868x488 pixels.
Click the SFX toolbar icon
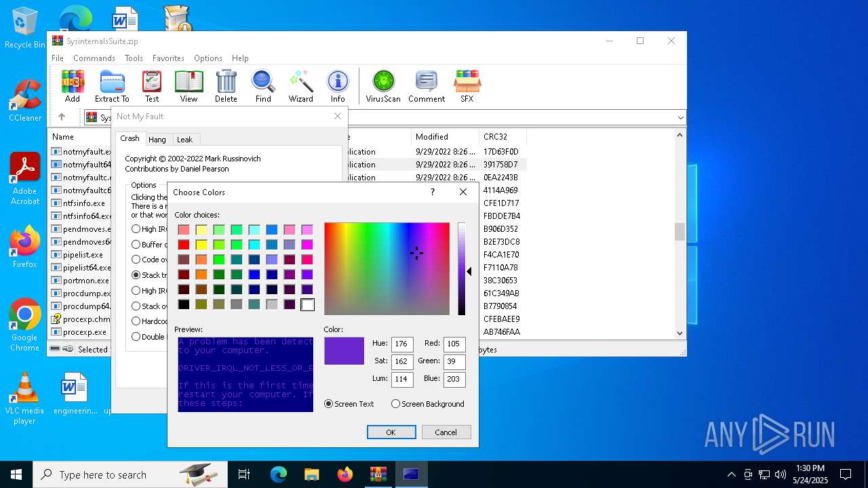[x=467, y=86]
